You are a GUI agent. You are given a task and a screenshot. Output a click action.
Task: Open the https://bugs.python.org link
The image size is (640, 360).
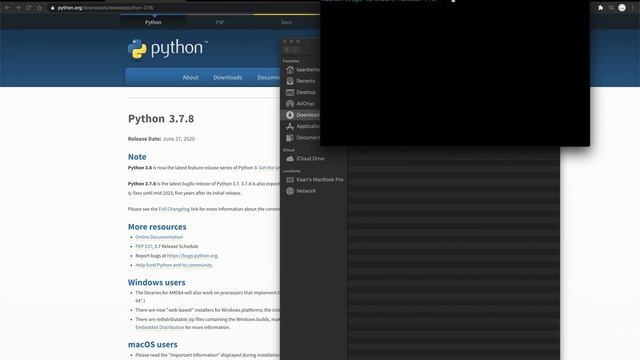pos(192,256)
